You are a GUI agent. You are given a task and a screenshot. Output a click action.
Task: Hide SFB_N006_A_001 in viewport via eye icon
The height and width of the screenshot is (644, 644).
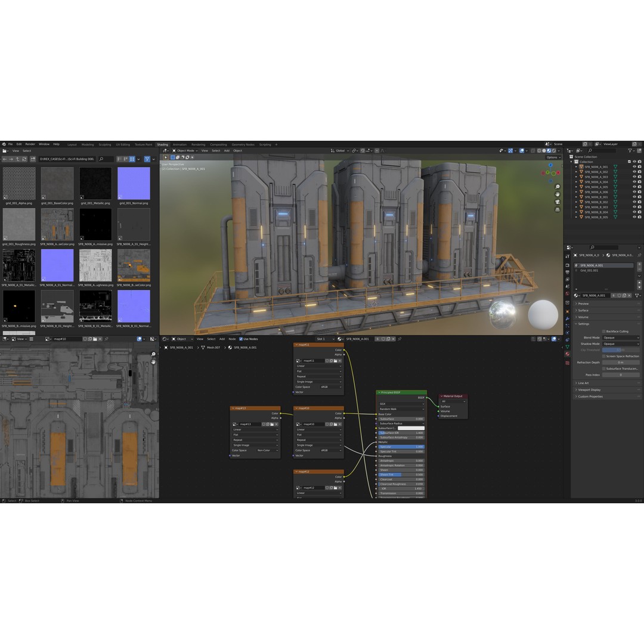click(x=634, y=167)
